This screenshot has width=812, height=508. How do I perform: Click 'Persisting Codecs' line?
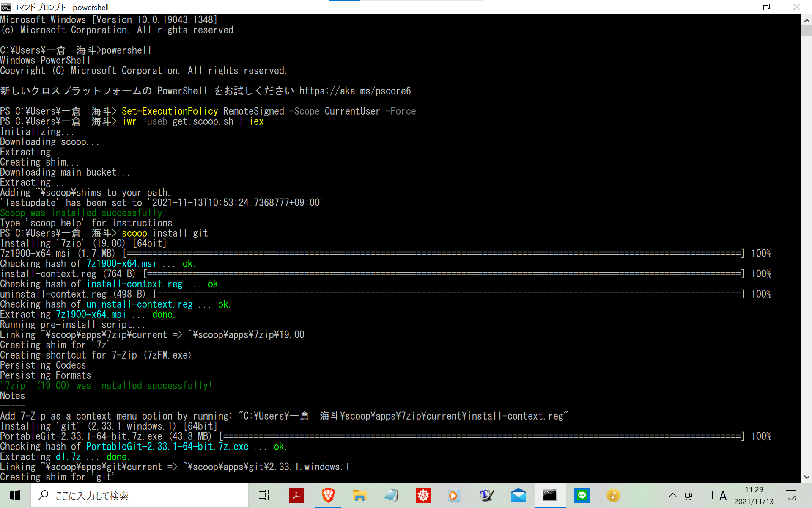pyautogui.click(x=43, y=365)
